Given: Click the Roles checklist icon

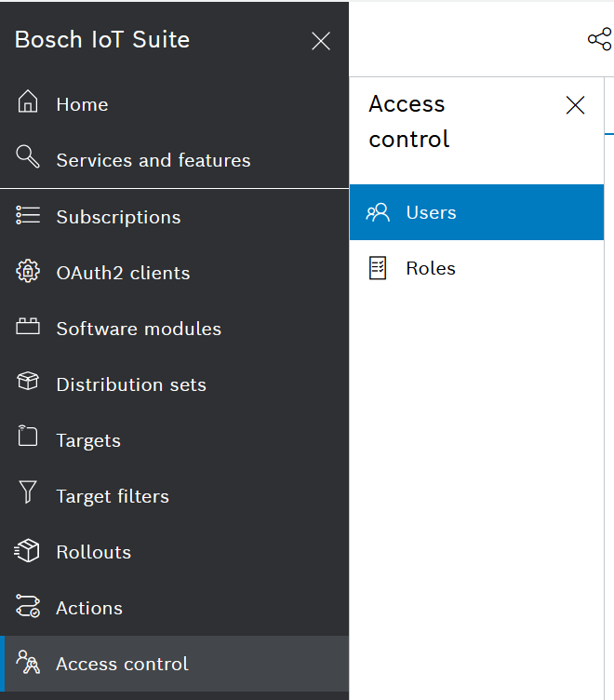Looking at the screenshot, I should [378, 268].
